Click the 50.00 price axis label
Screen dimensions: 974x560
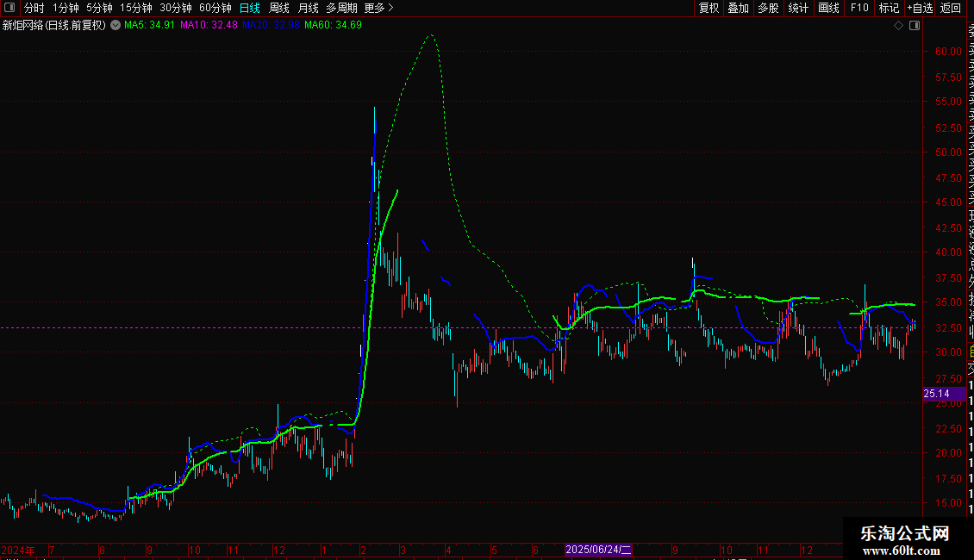point(948,152)
